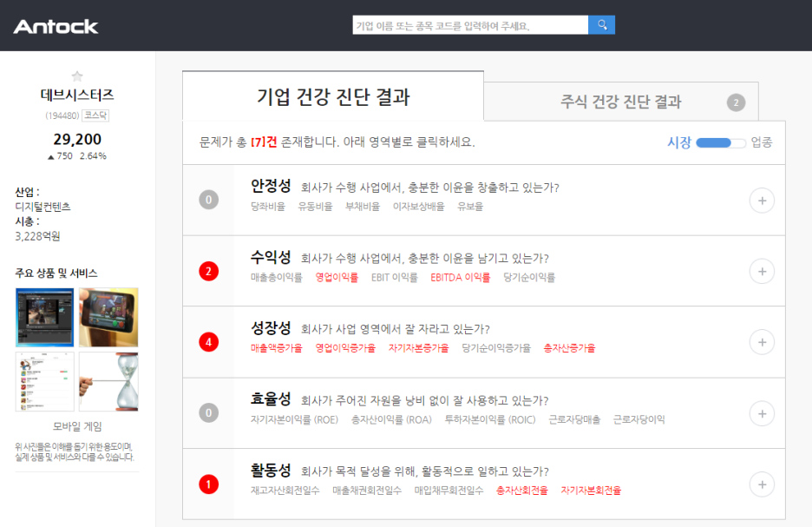Click the 데브시스터즈 company name
The image size is (812, 527).
pos(77,95)
